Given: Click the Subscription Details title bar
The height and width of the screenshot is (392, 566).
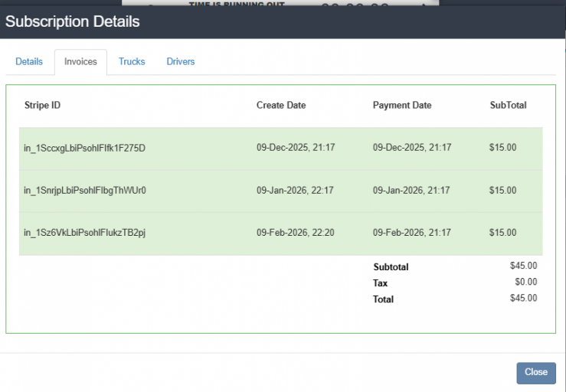Looking at the screenshot, I should pos(283,21).
